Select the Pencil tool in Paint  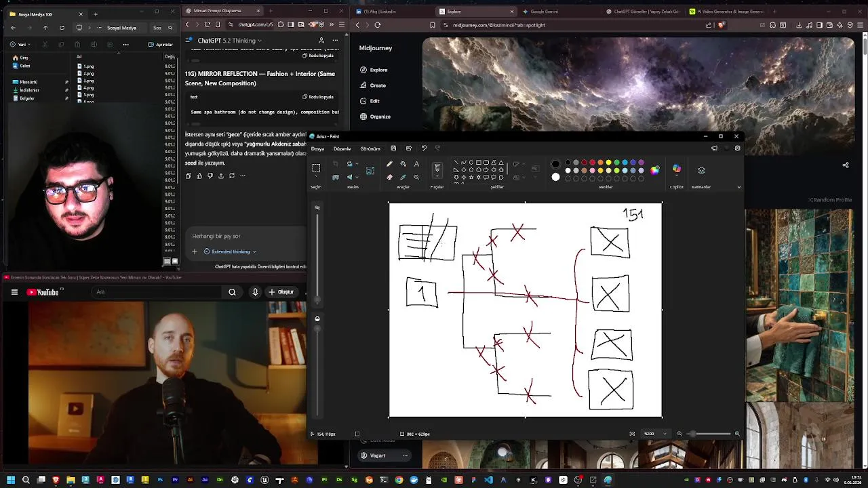pos(389,164)
